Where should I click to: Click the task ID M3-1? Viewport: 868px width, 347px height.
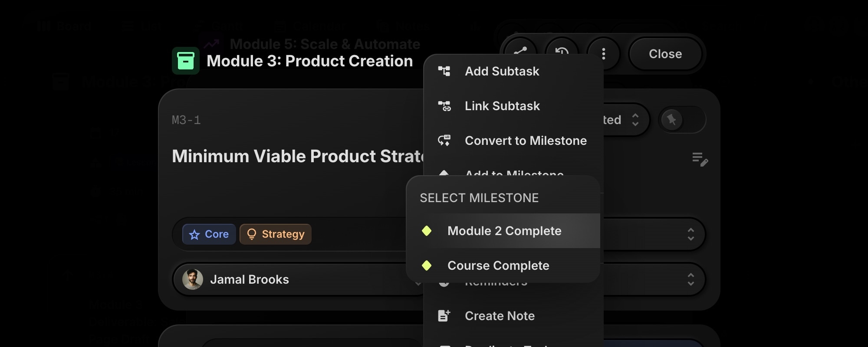click(186, 120)
